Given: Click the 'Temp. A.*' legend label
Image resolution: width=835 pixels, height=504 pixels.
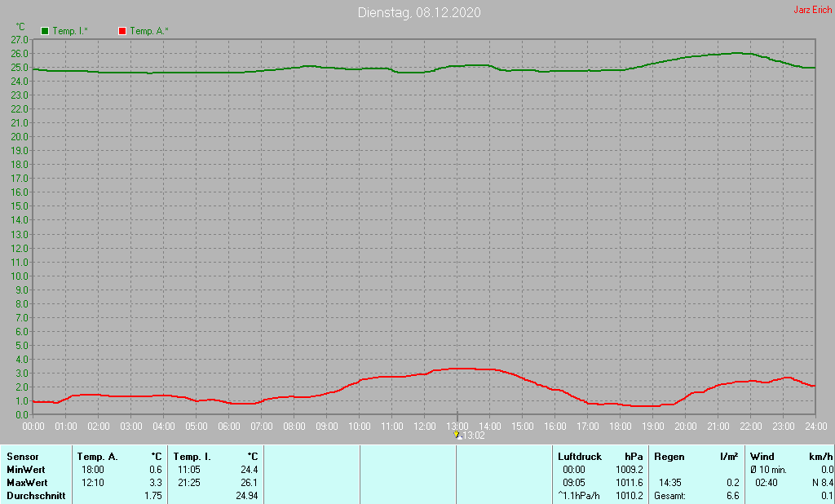Looking at the screenshot, I should pos(149,31).
